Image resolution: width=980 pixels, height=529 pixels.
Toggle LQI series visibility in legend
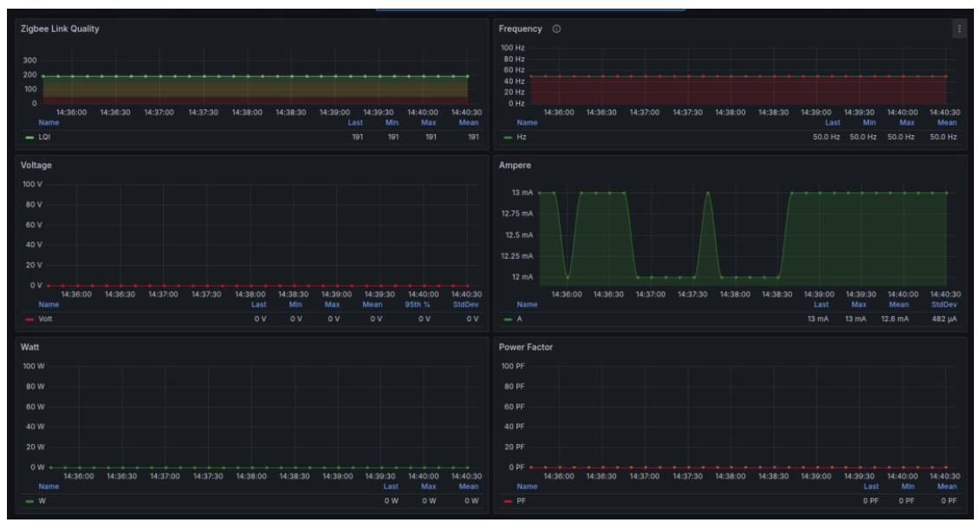[44, 137]
